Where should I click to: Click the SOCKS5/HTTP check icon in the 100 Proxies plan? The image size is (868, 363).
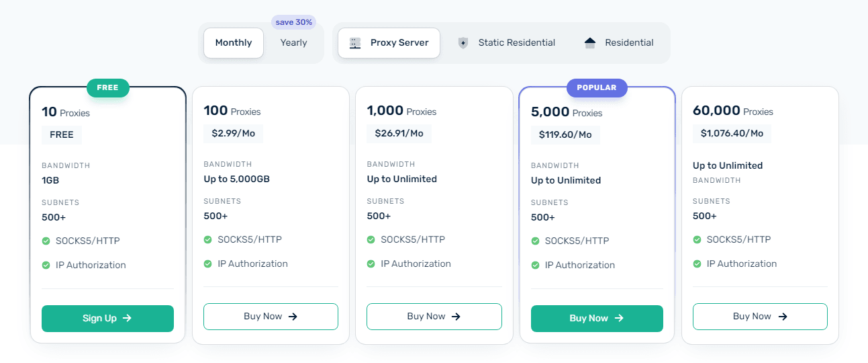coord(207,240)
